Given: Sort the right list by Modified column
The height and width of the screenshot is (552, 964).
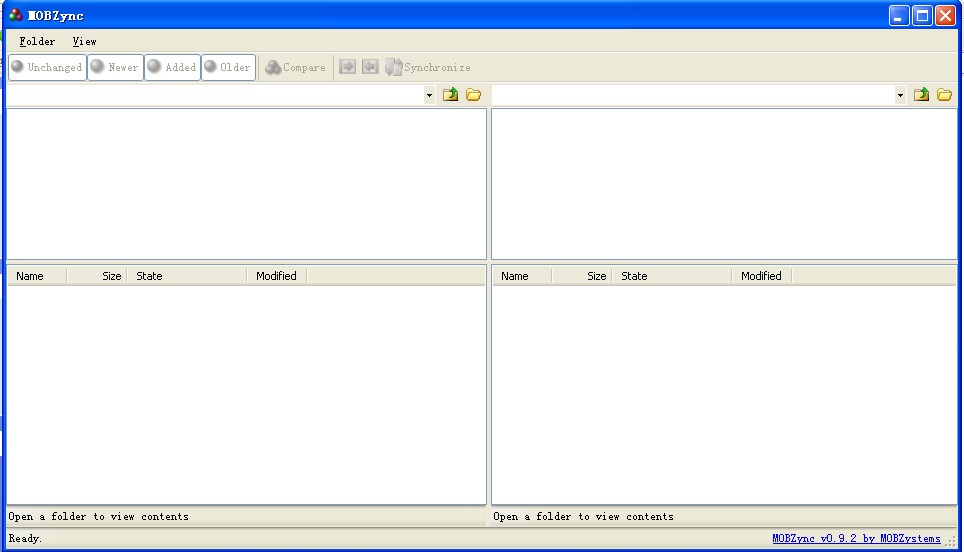Looking at the screenshot, I should [x=761, y=276].
